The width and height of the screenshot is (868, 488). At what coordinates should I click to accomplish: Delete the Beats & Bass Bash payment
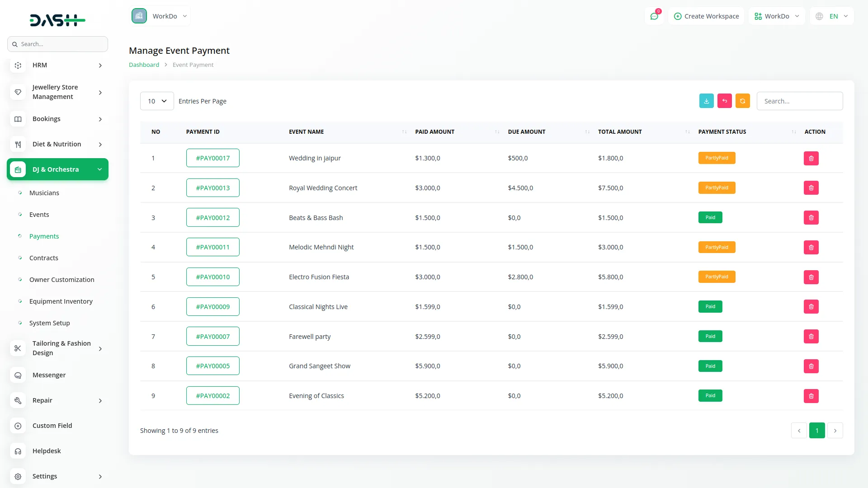[811, 218]
